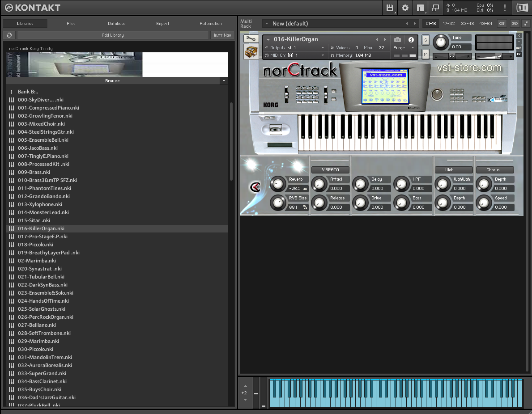The image size is (532, 414).
Task: Select 033-SuperGrand.nki in file list
Action: 117,373
